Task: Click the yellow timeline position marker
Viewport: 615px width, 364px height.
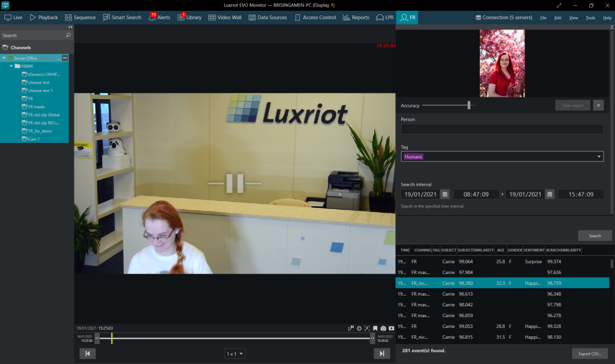Action: coord(112,338)
